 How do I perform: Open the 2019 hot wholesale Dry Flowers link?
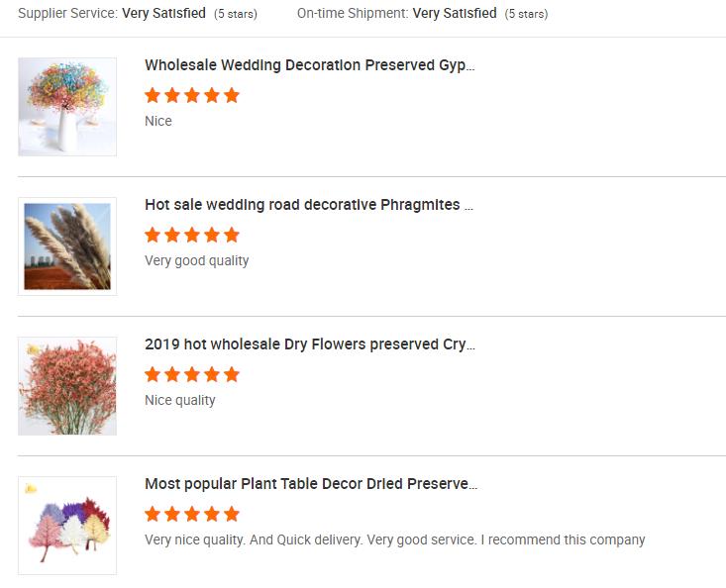309,344
